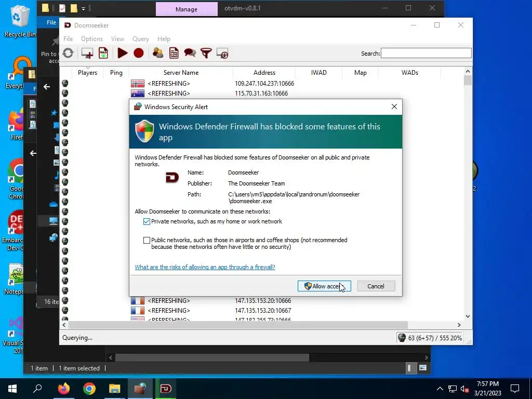532x399 pixels.
Task: Go back in otvdm-v0.8.1 Explorer window
Action: 47,87
